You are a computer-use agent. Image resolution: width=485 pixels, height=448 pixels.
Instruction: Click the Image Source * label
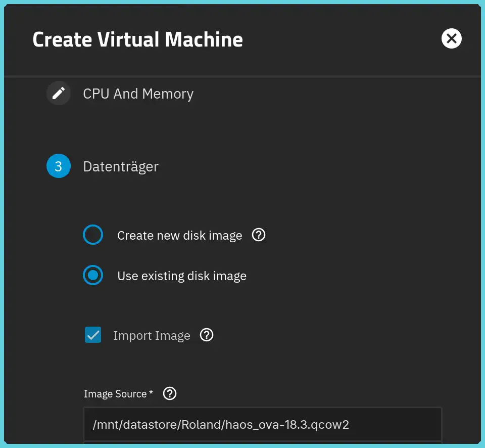point(118,394)
